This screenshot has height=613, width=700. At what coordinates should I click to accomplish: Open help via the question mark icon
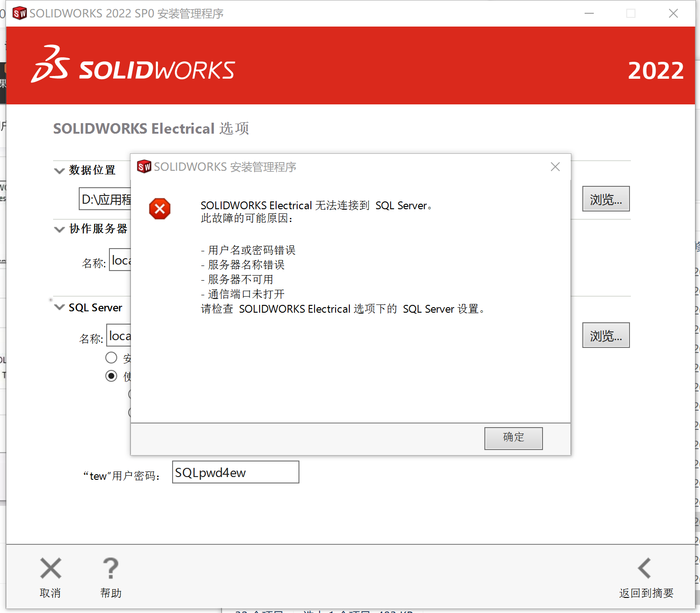110,569
